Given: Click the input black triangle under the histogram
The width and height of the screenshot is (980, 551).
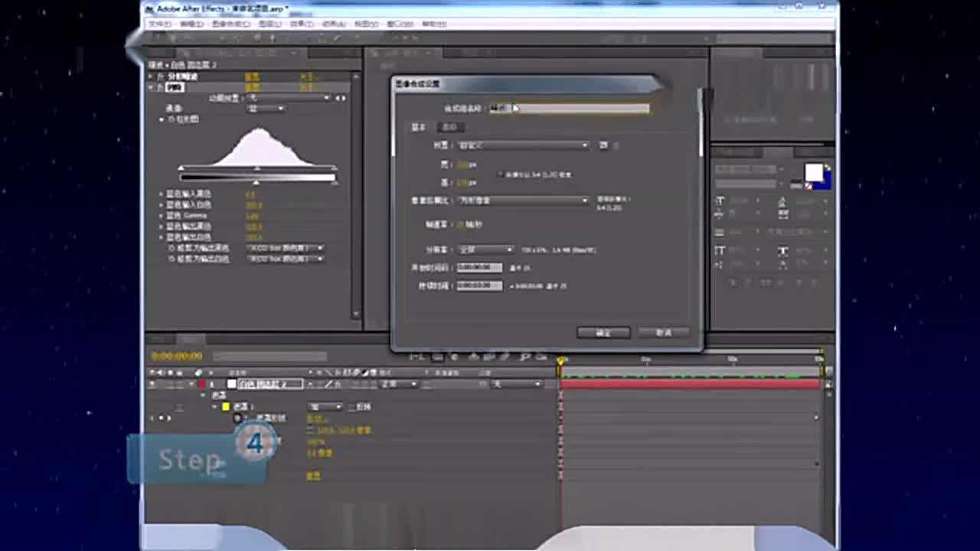Looking at the screenshot, I should [181, 168].
